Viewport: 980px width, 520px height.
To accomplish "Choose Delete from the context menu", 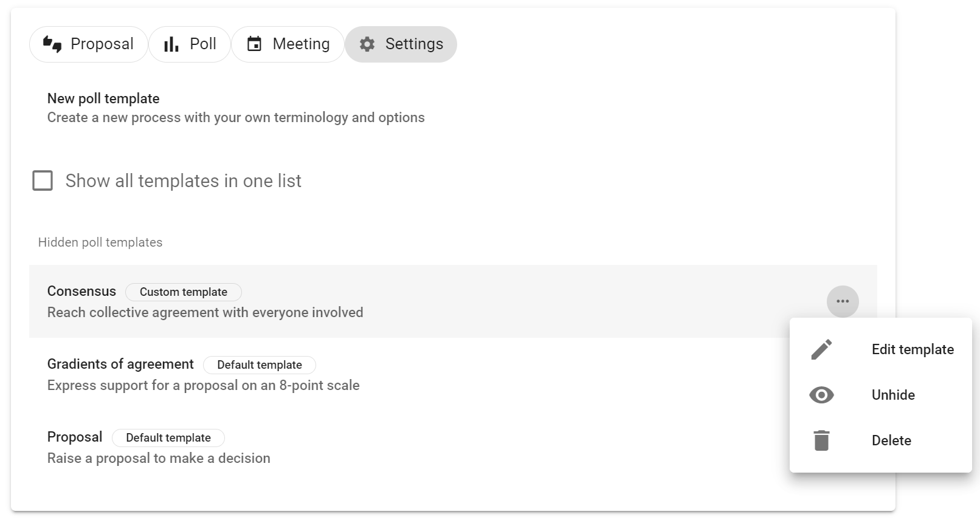I will point(881,440).
